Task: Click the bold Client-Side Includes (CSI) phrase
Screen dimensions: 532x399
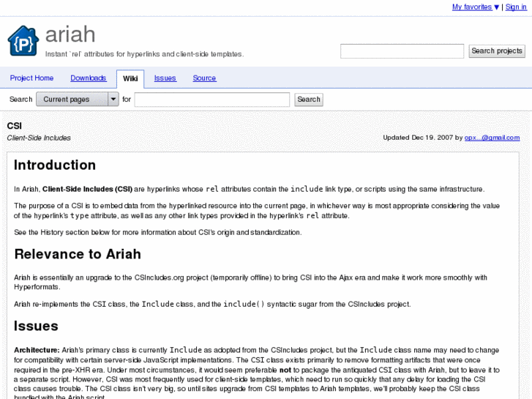Action: tap(87, 189)
